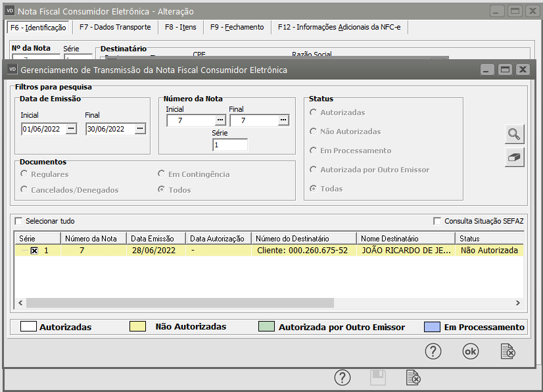The height and width of the screenshot is (392, 543).
Task: Click cancel icon in the parent window footer
Action: 413,378
